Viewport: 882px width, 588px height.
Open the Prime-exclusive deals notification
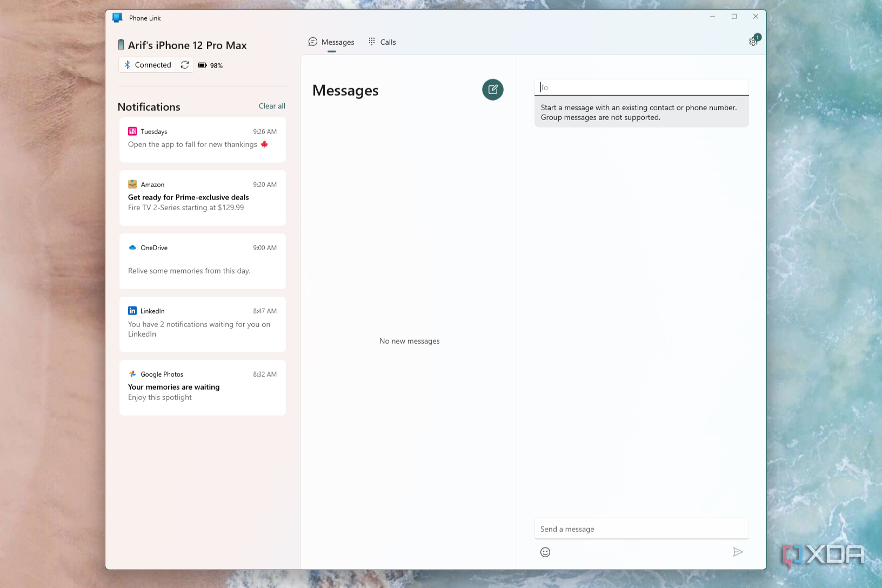tap(202, 198)
